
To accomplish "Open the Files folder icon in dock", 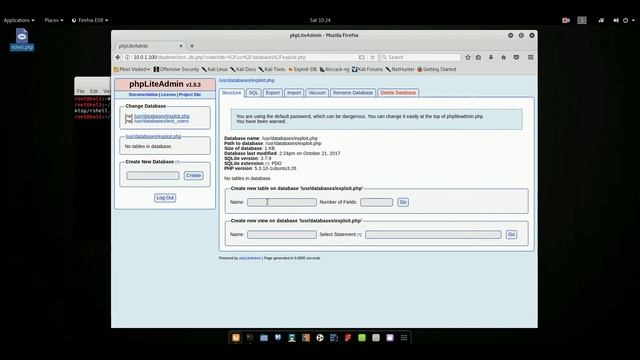I will point(264,338).
